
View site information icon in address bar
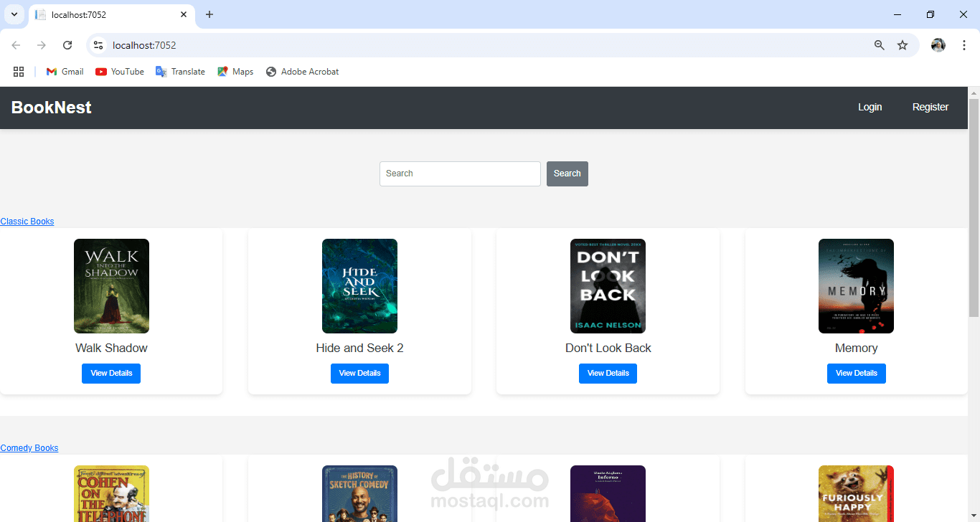99,45
